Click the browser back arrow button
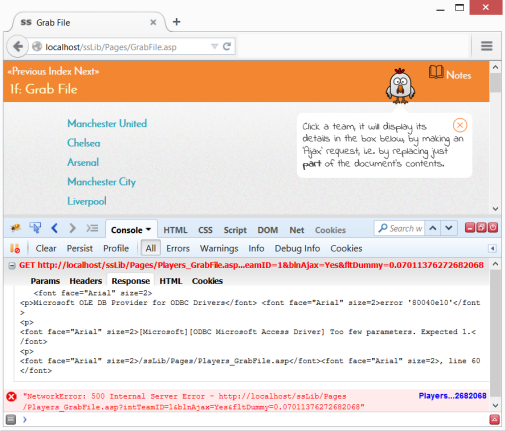 click(x=18, y=46)
